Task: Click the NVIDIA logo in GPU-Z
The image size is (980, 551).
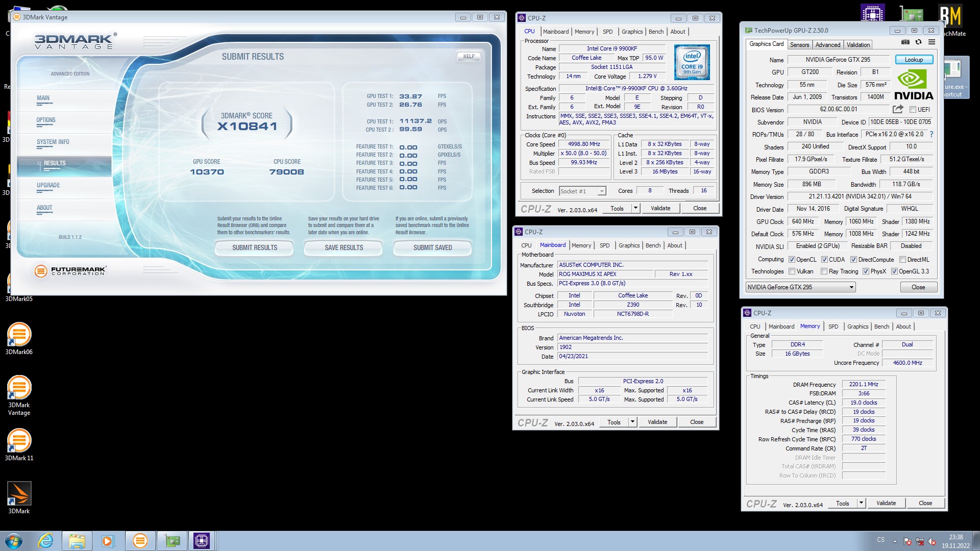Action: 914,85
